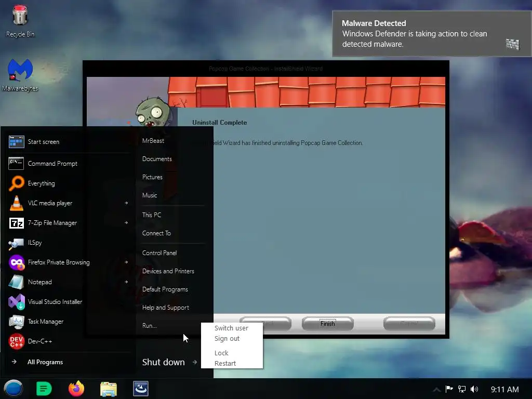Choose Switch user in power menu
Image resolution: width=532 pixels, height=399 pixels.
coord(231,328)
